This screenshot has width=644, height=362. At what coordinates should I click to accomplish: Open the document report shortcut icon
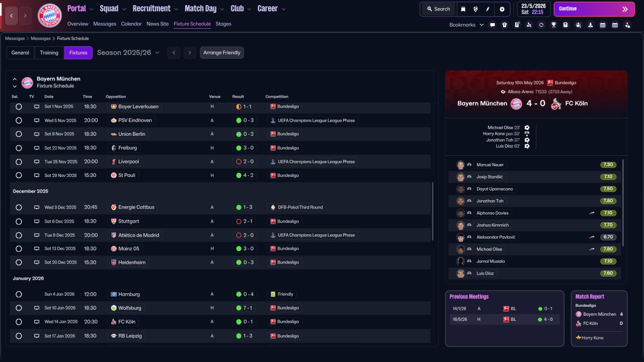point(566,25)
